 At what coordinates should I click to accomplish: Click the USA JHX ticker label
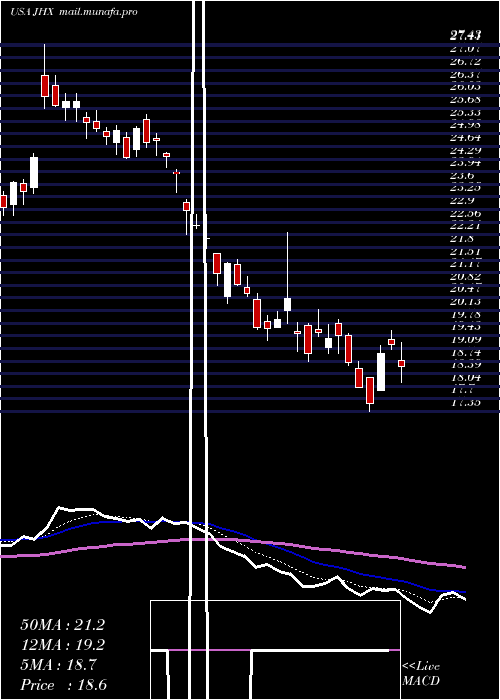(x=33, y=12)
